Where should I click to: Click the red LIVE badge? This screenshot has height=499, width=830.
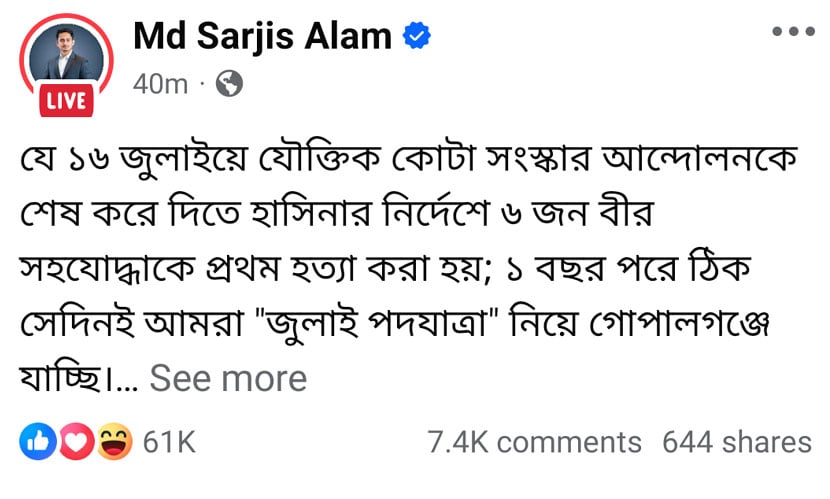click(66, 100)
